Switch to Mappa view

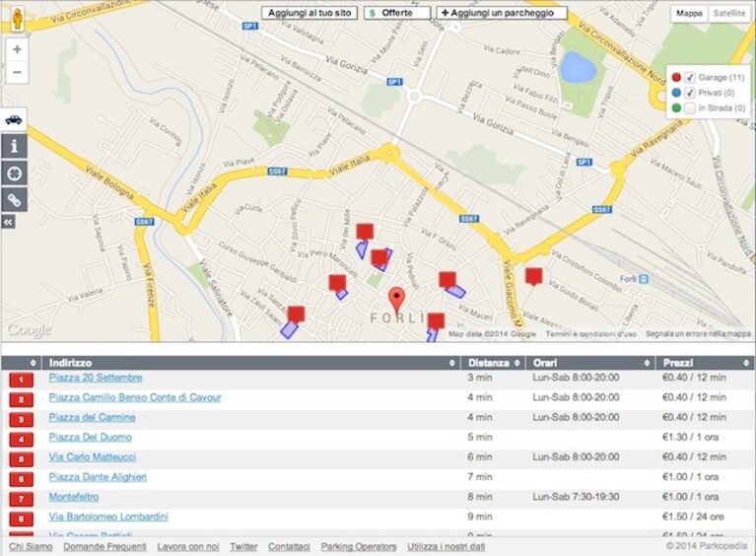coord(689,14)
